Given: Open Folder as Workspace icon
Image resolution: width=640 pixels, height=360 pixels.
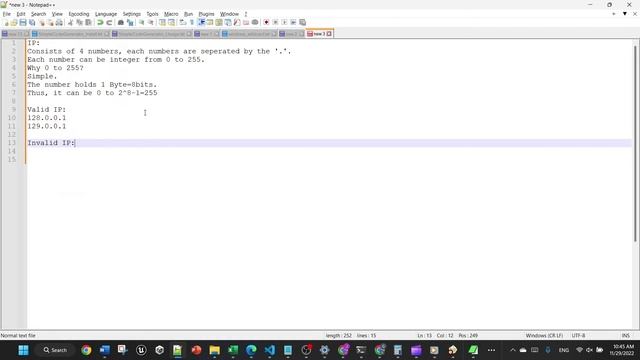Looking at the screenshot, I should tap(246, 22).
